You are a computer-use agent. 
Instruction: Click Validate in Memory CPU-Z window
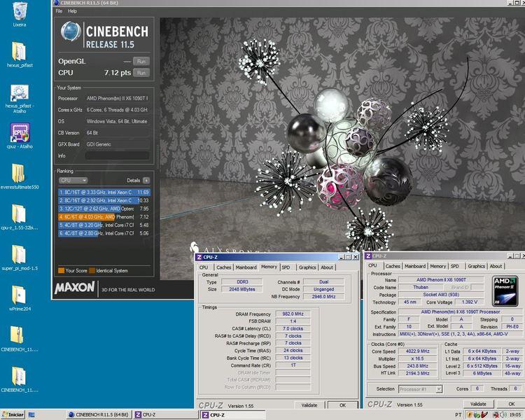(x=309, y=405)
